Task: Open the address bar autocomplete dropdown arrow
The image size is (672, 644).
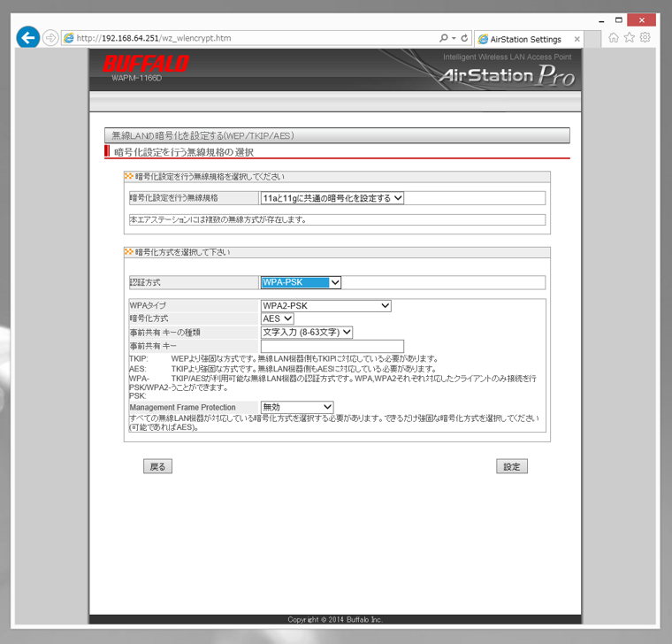Action: (454, 38)
